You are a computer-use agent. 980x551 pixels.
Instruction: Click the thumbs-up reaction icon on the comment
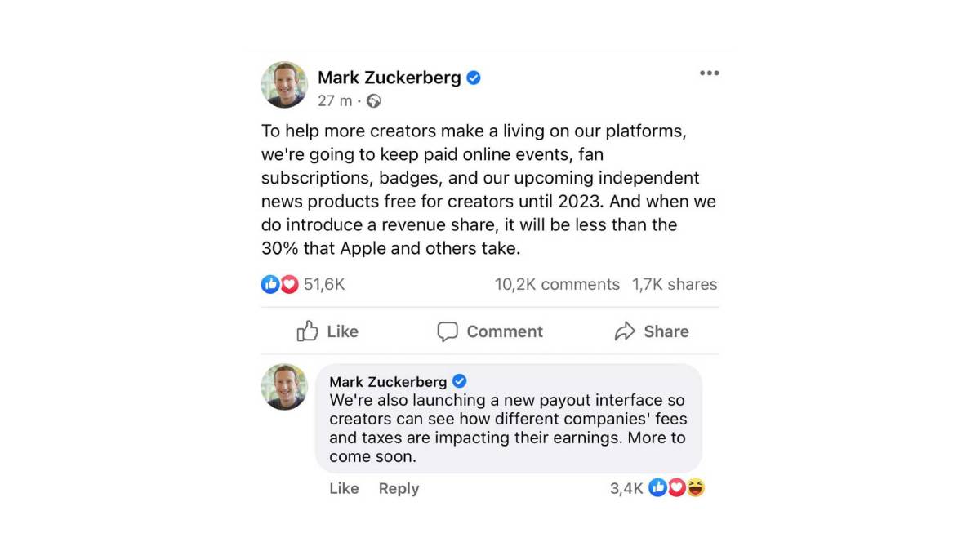coord(657,487)
